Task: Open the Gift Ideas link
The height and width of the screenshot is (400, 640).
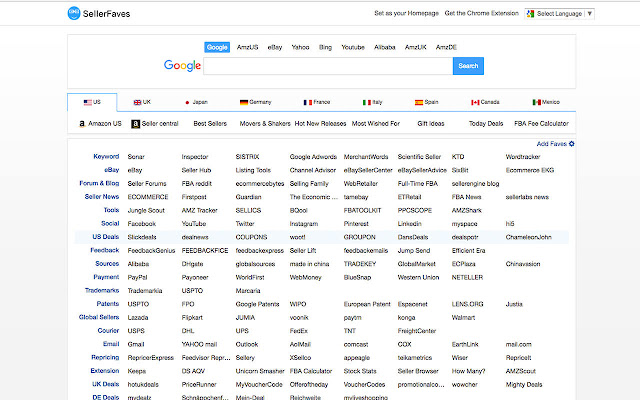Action: click(431, 124)
